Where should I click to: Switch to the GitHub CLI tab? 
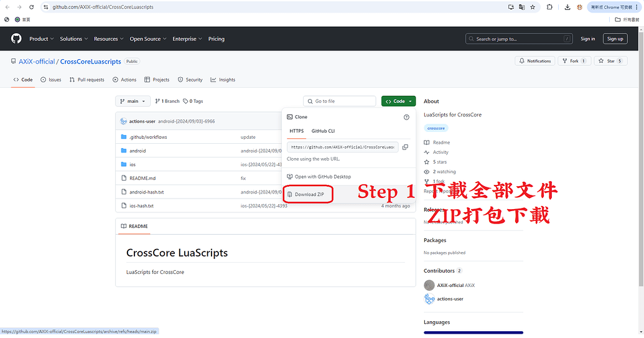pyautogui.click(x=323, y=131)
